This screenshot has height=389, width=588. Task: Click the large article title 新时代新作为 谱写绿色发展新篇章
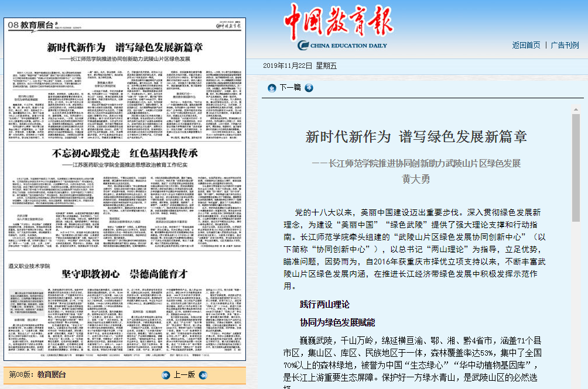point(416,137)
